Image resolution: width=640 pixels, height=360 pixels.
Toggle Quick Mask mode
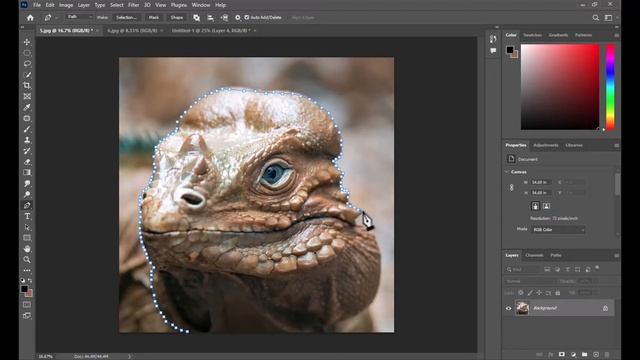pyautogui.click(x=27, y=304)
